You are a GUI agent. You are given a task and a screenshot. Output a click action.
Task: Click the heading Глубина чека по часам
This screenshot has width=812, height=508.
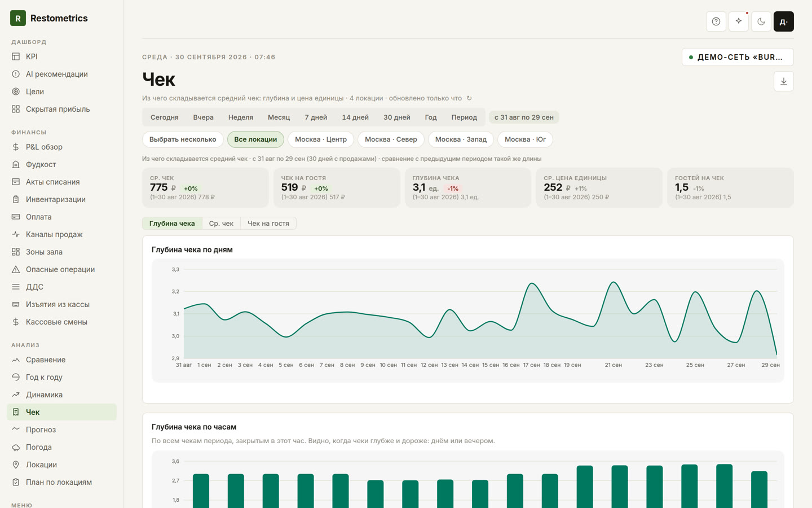click(x=194, y=427)
